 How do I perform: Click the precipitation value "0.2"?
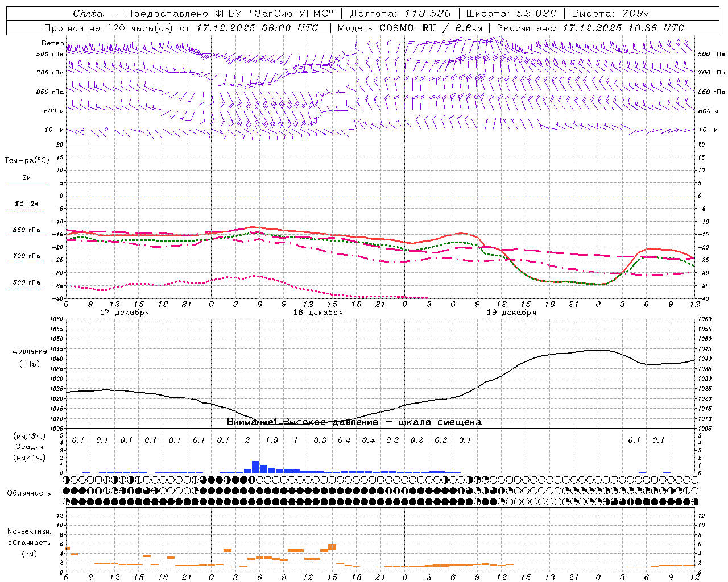click(417, 440)
